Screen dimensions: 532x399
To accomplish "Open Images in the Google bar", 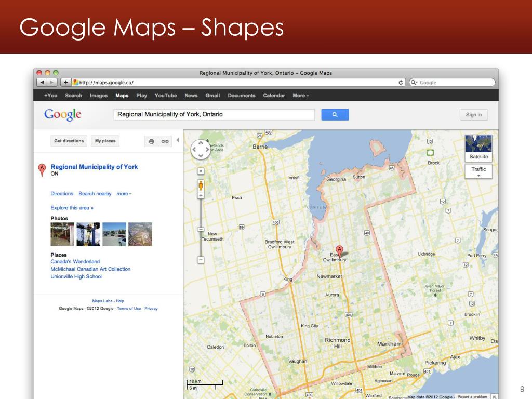I will pyautogui.click(x=99, y=96).
